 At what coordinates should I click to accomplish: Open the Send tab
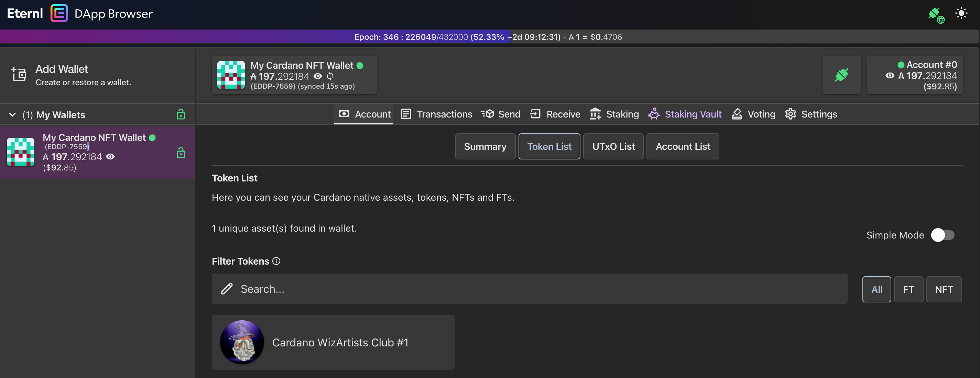click(x=500, y=114)
